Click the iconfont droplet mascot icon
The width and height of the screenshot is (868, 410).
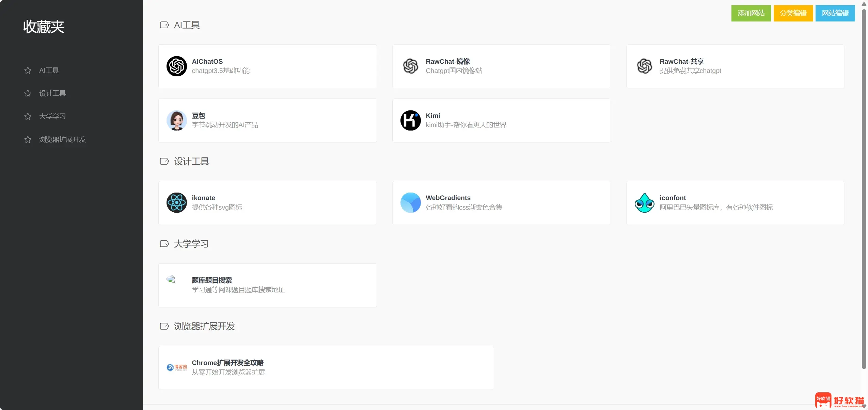[644, 203]
